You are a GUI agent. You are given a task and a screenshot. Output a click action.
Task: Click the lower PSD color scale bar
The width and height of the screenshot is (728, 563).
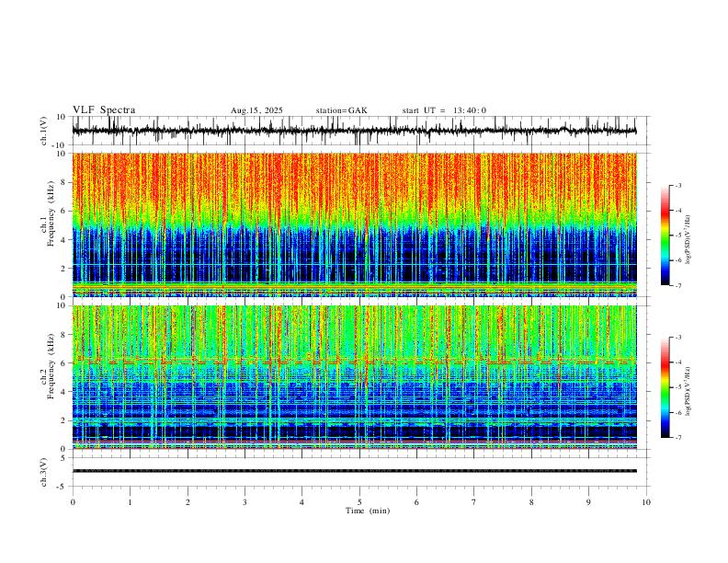[665, 387]
